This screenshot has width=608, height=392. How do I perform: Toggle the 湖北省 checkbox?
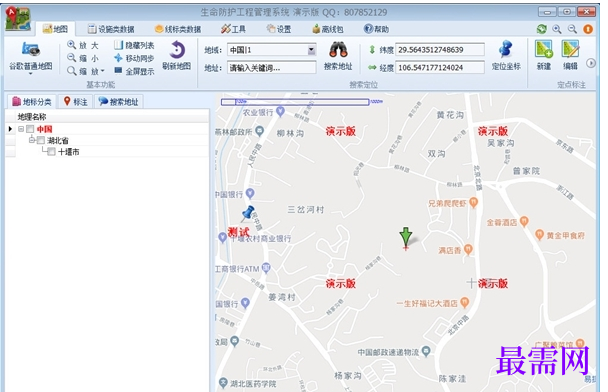[x=41, y=140]
